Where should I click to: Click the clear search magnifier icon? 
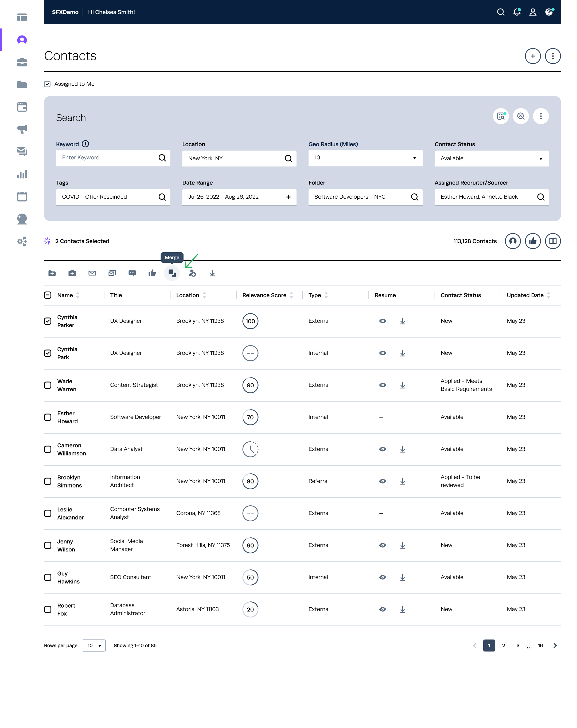tap(521, 116)
